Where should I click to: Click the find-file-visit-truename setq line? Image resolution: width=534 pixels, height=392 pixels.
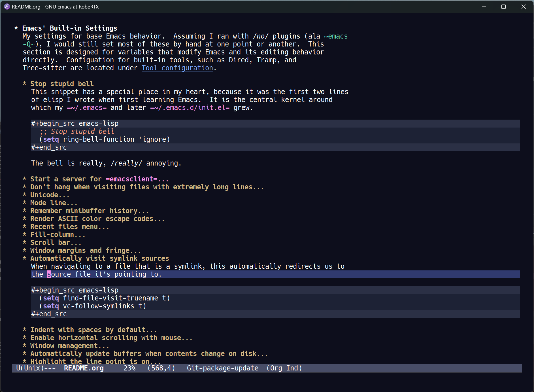coord(105,298)
